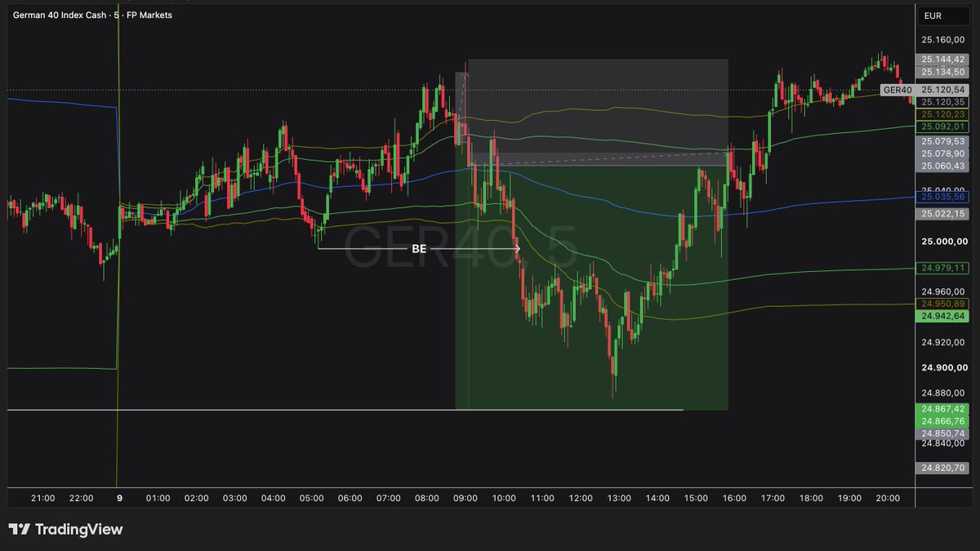Click the 24.850,74 price label
The width and height of the screenshot is (980, 551).
[943, 433]
